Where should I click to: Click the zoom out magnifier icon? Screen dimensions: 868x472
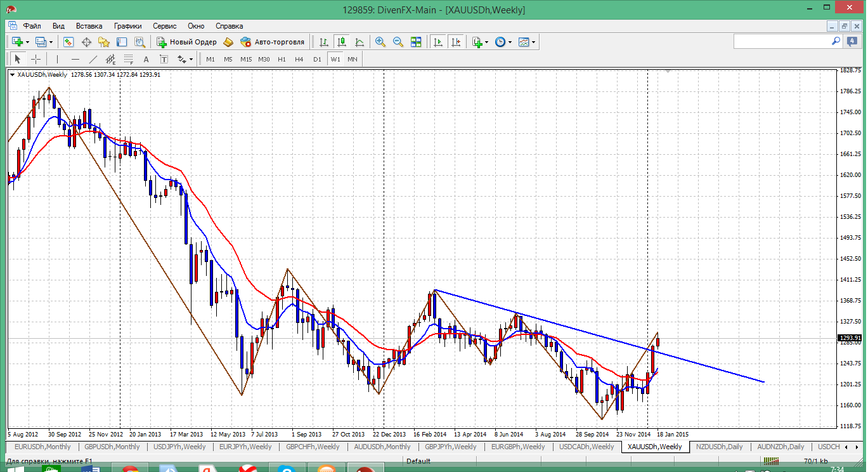[398, 42]
